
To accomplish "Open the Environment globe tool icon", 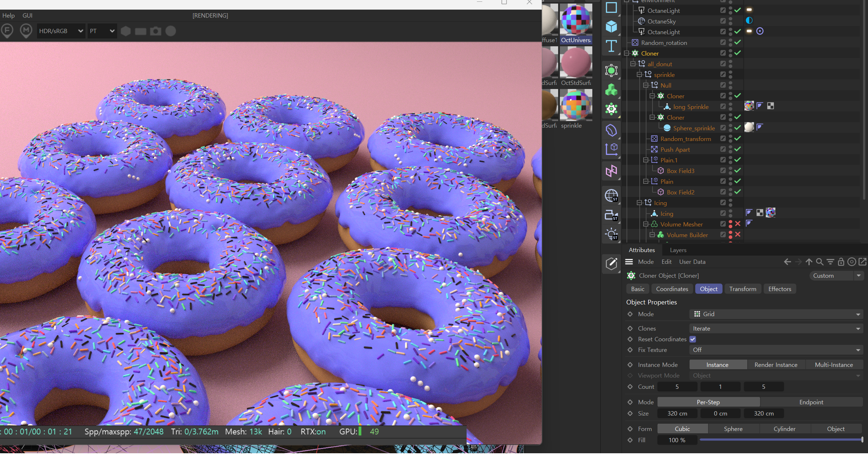I will [x=611, y=195].
